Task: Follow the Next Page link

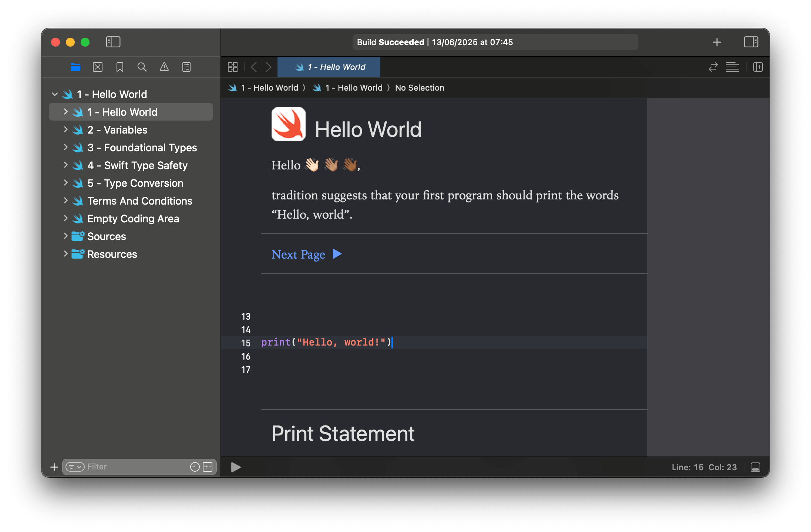Action: [x=298, y=254]
